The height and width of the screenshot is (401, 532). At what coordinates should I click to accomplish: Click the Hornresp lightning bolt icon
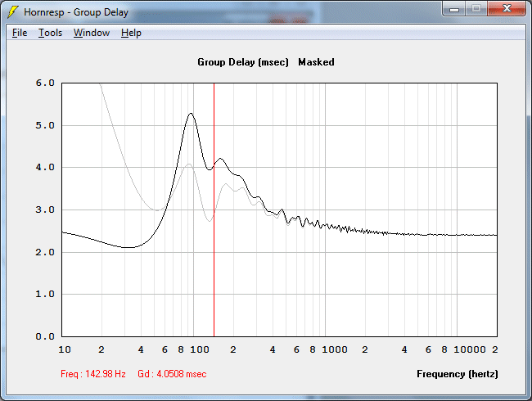coord(13,12)
